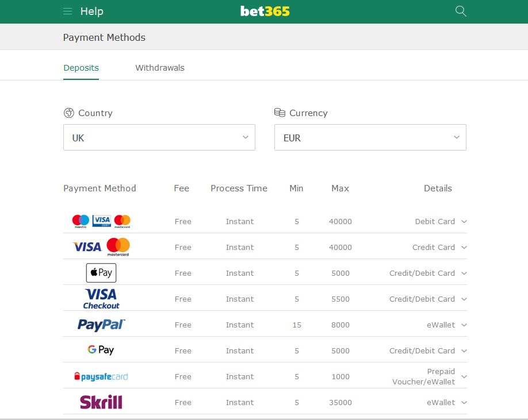Click Instant process time in PayPal row

tap(240, 325)
